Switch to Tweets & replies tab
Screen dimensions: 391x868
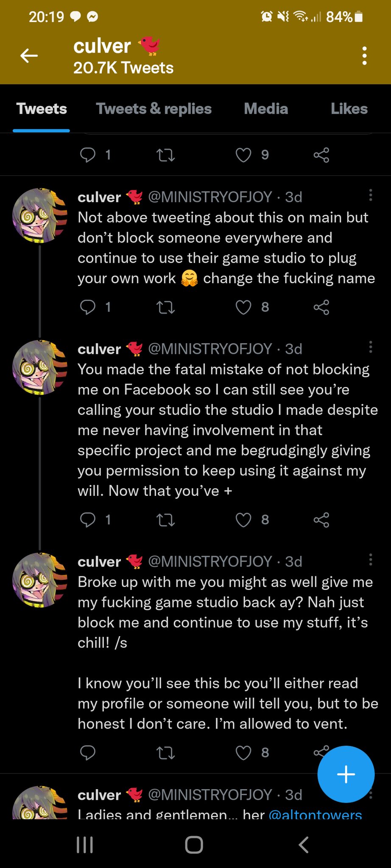[154, 109]
